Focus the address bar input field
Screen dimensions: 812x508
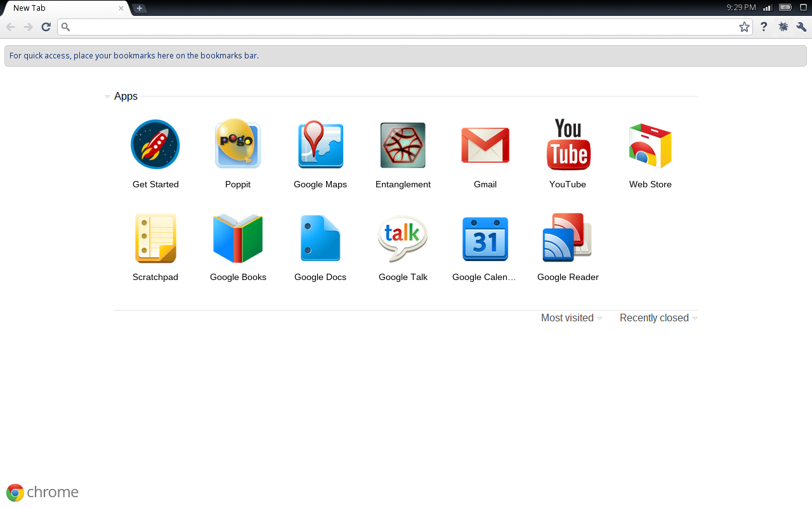pyautogui.click(x=405, y=27)
